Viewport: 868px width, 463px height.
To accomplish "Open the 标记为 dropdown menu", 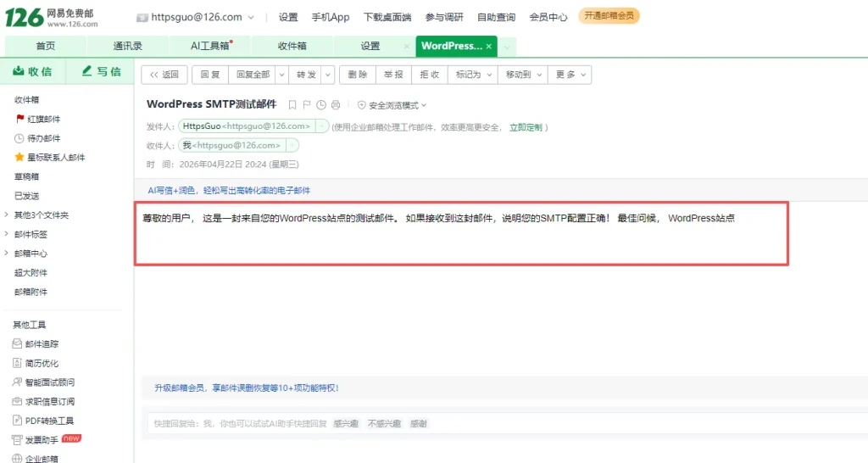I will [x=473, y=75].
